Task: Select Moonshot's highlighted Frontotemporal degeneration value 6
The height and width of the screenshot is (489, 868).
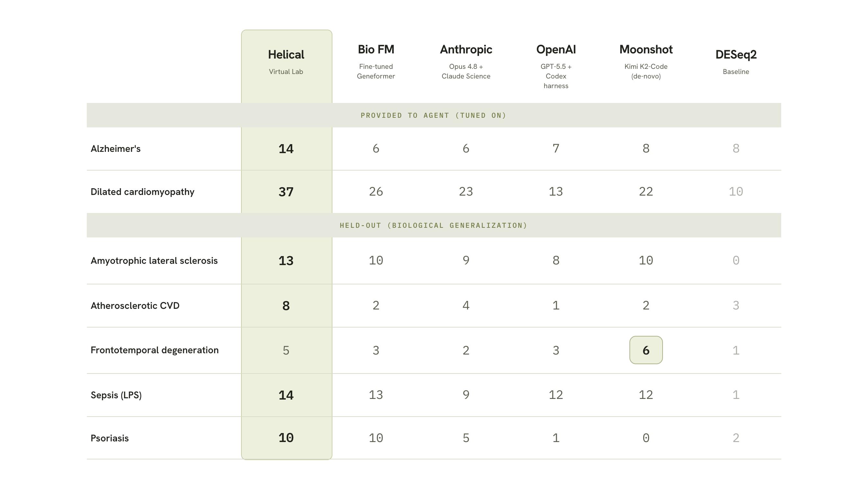Action: tap(646, 350)
